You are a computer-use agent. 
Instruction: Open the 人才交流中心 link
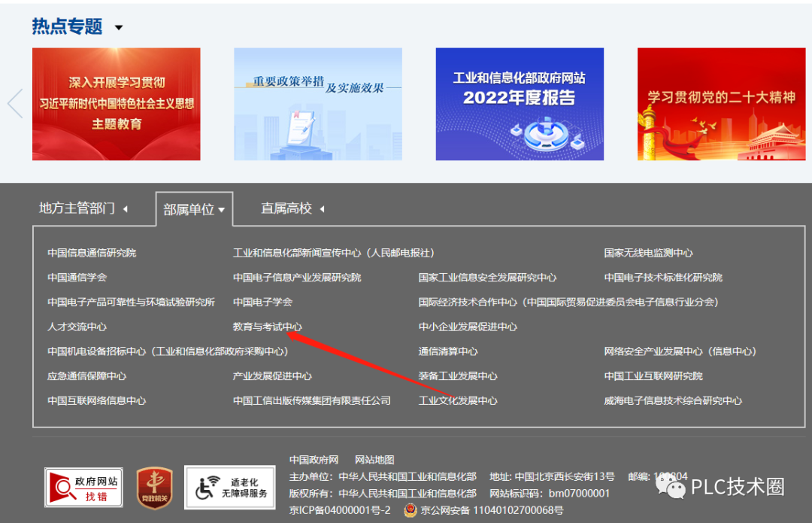(x=77, y=327)
